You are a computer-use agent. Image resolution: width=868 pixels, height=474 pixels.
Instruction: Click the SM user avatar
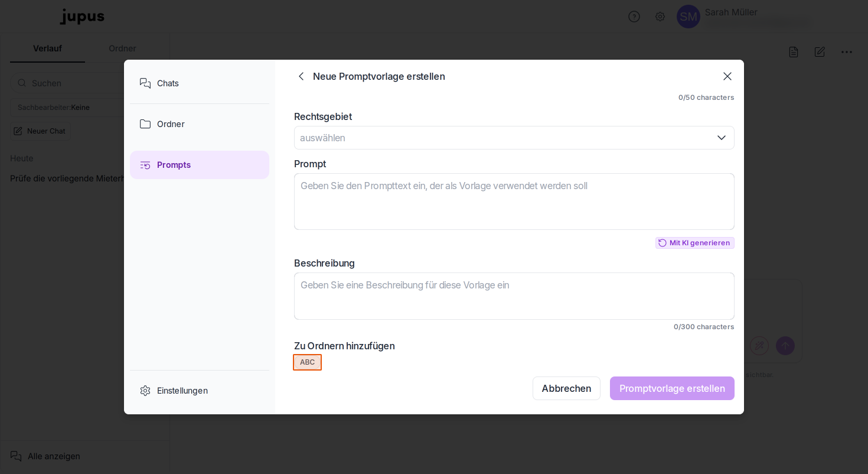[x=688, y=17]
